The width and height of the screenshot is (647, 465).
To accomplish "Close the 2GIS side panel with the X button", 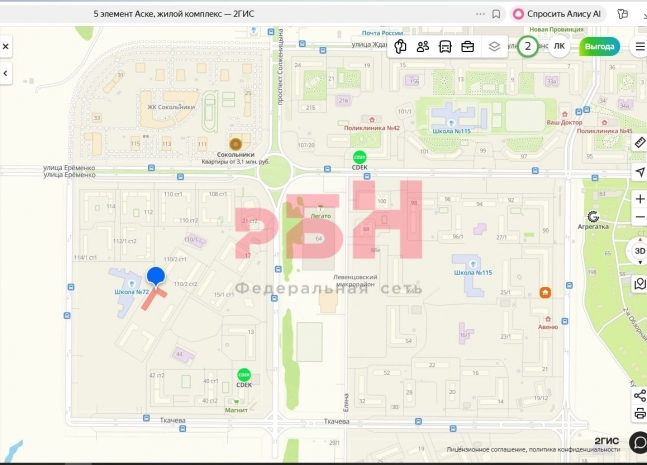I will 5,47.
